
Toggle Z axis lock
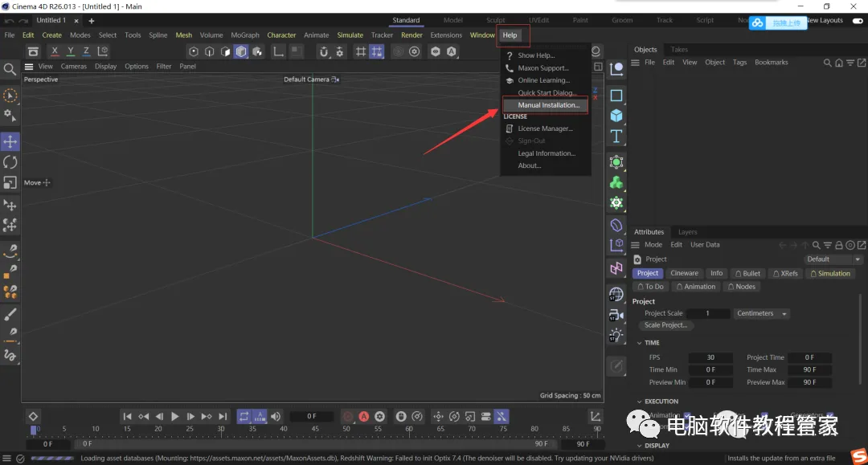pos(86,51)
